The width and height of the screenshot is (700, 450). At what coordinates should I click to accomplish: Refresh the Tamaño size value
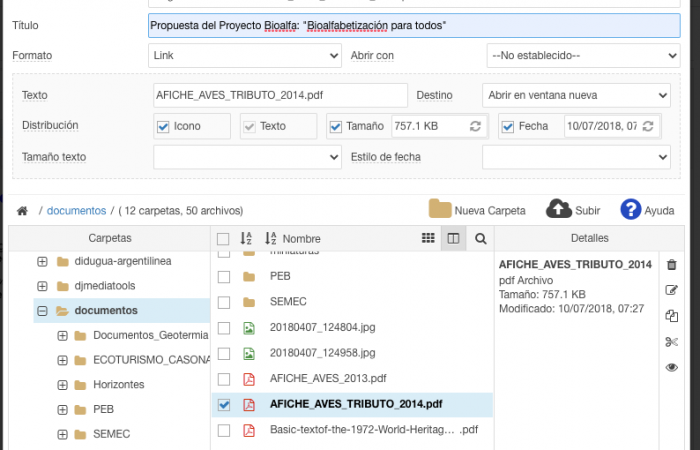pos(475,127)
